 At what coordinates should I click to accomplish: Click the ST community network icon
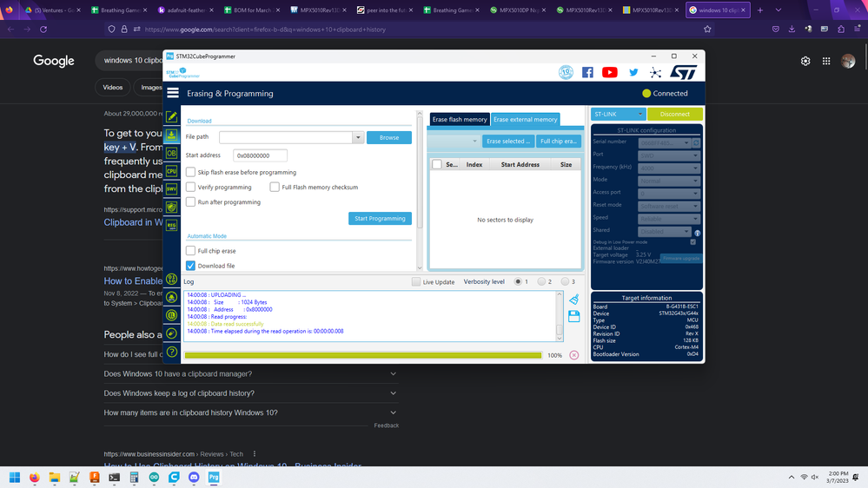tap(655, 72)
